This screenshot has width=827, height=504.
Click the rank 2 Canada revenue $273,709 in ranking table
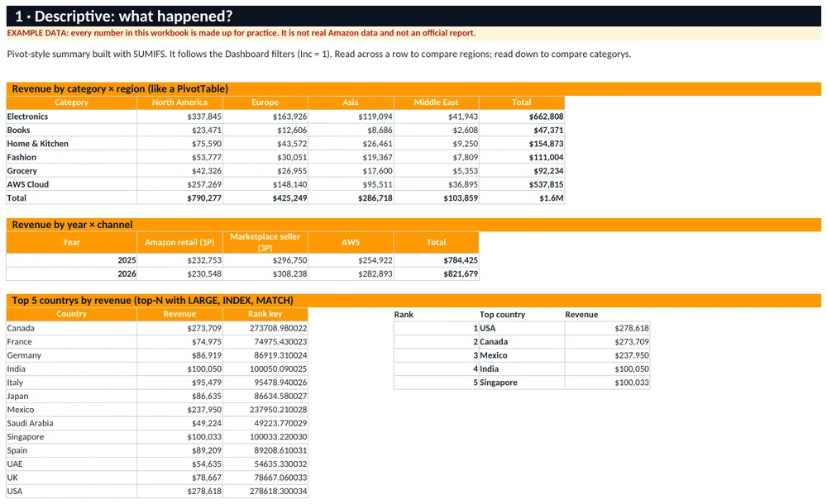tap(607, 341)
